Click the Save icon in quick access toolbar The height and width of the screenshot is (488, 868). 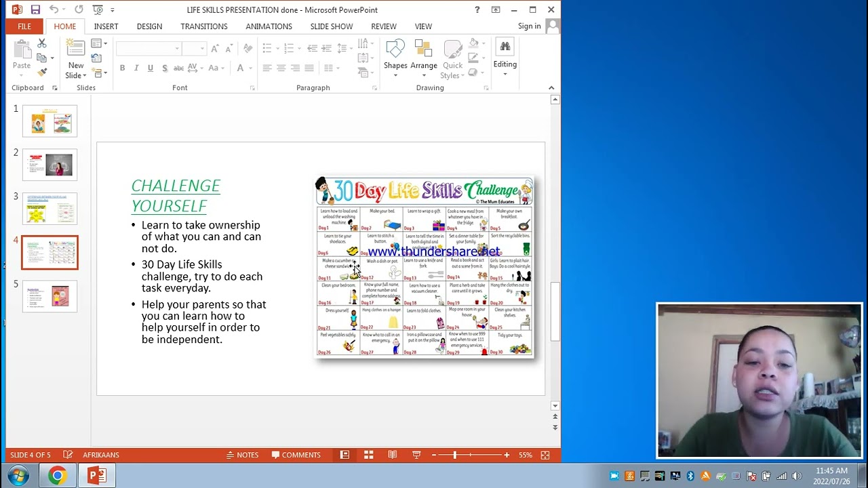pos(35,9)
